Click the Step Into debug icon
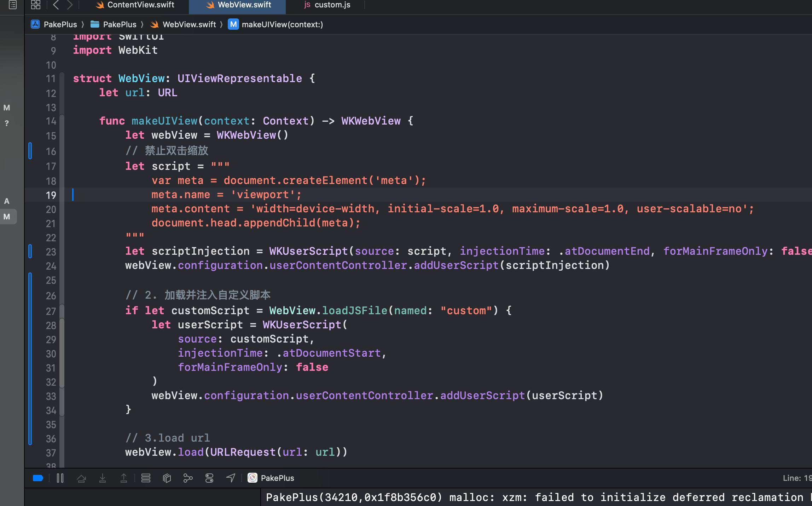This screenshot has height=506, width=812. click(103, 478)
